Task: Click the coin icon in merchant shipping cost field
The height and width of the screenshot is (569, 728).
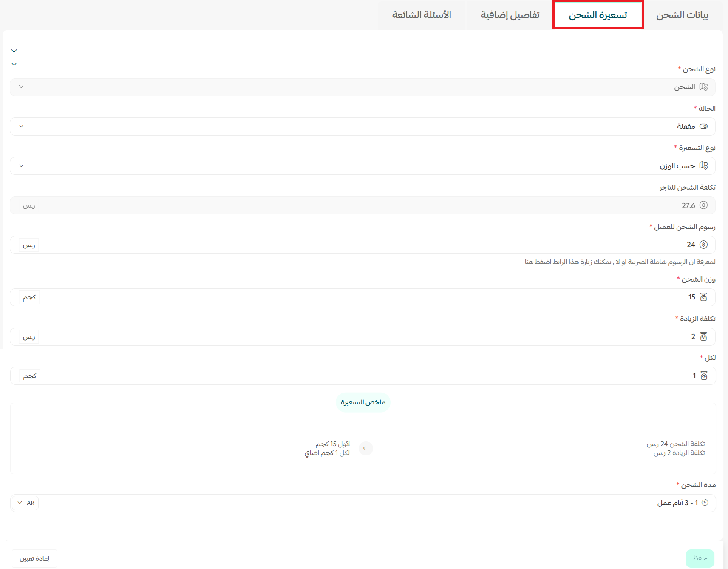Action: (703, 205)
